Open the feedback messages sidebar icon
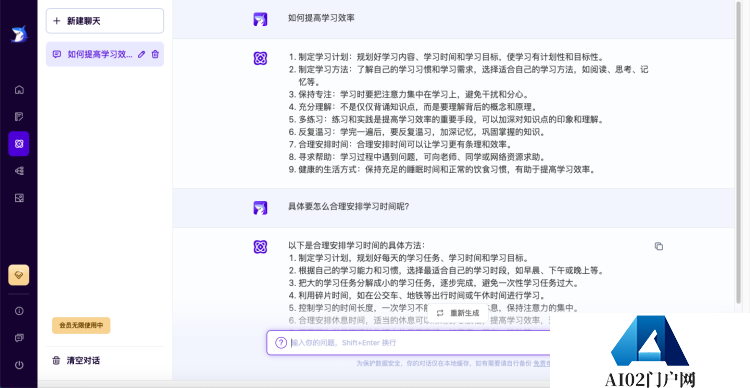This screenshot has height=388, width=750. [x=19, y=338]
